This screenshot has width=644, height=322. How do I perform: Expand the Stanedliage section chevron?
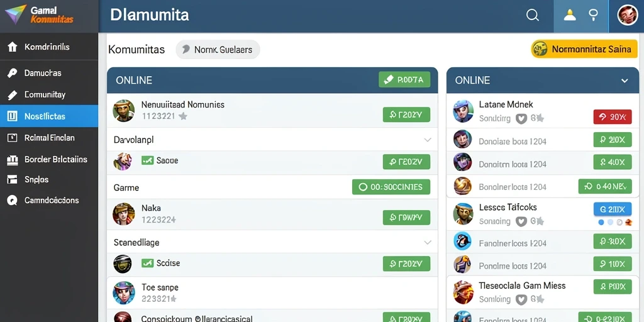coord(428,242)
